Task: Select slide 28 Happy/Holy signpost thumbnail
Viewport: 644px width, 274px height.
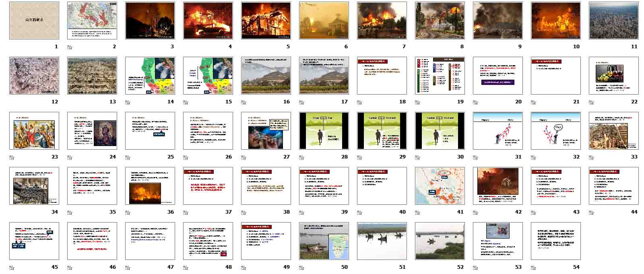Action: [324, 131]
